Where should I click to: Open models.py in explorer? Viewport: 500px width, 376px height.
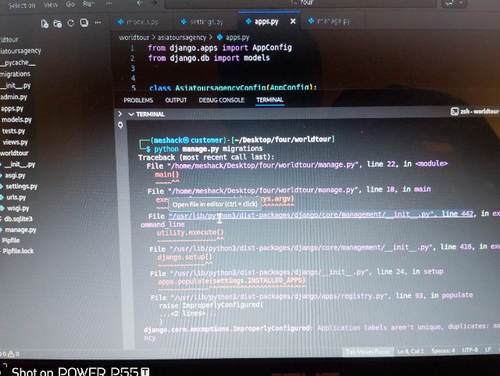[16, 120]
